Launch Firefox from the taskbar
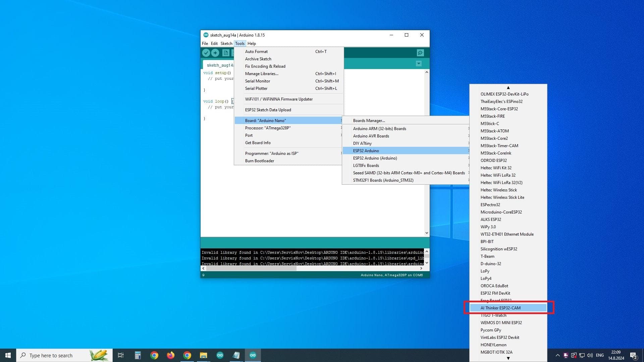Viewport: 644px width, 362px height. (171, 355)
